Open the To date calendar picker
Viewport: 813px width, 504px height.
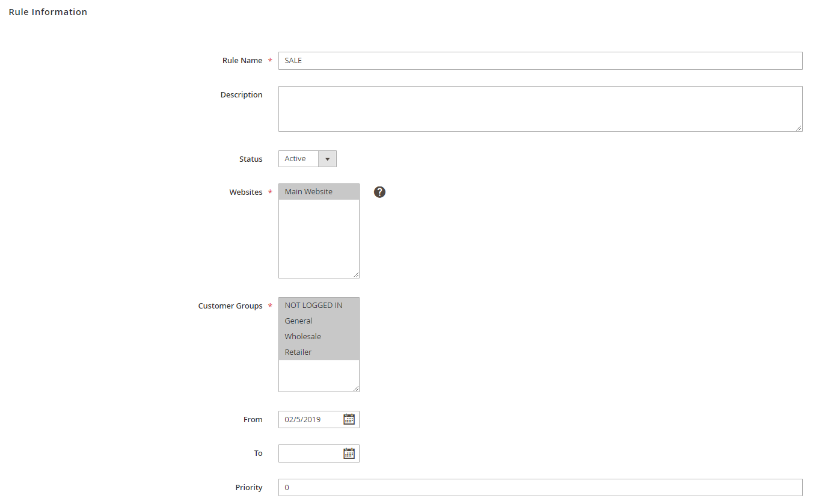point(349,453)
